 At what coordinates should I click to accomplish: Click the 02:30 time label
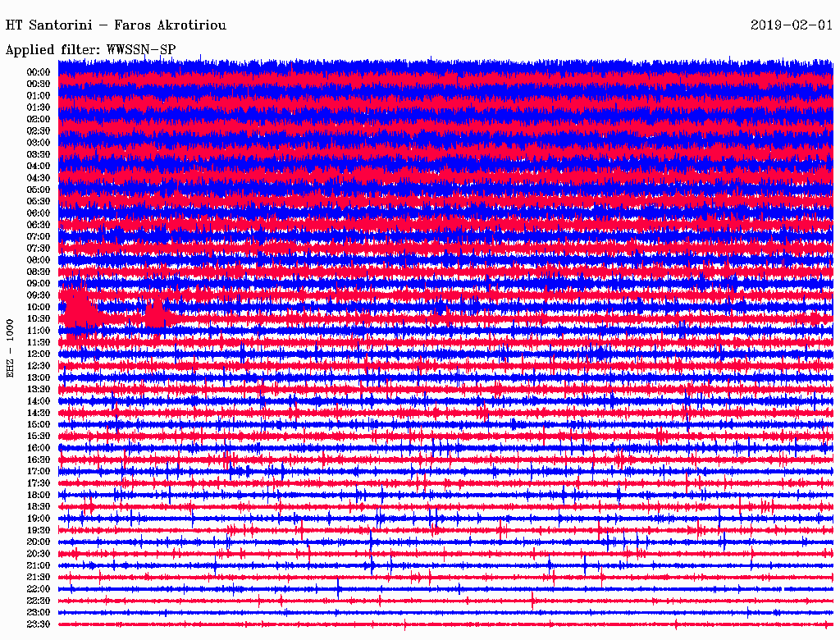(39, 131)
